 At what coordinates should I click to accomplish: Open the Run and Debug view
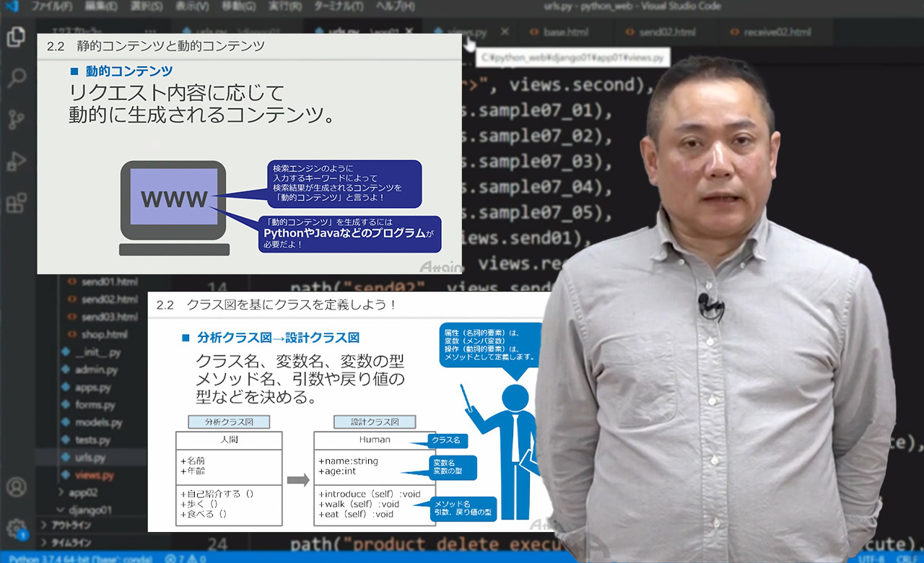pyautogui.click(x=16, y=162)
